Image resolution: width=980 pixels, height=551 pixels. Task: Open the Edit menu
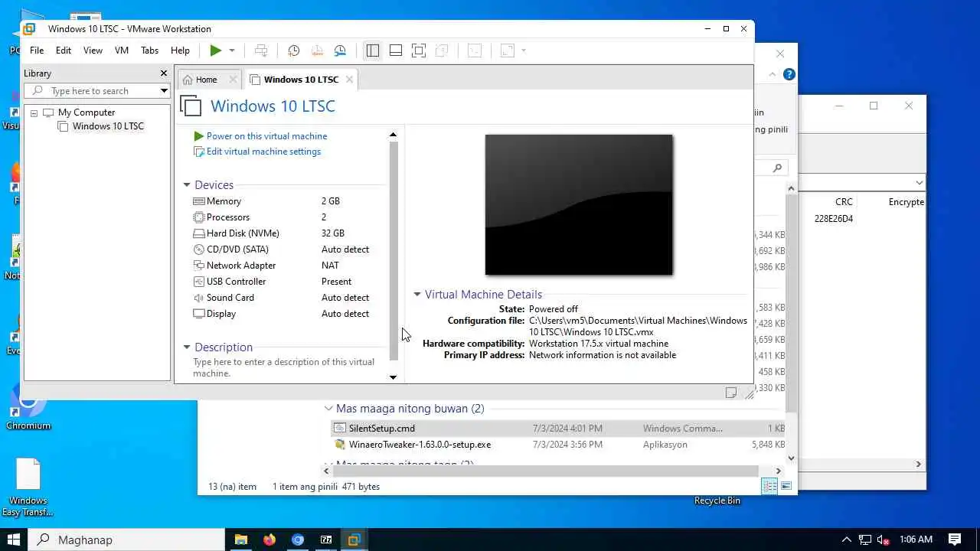64,51
